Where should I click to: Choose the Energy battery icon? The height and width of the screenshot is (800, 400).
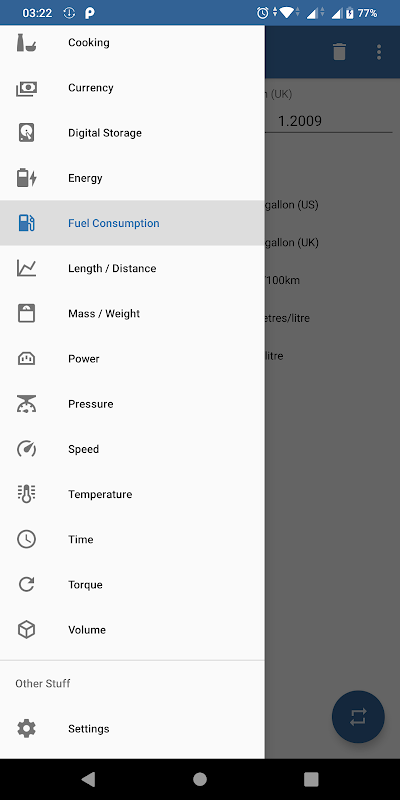[x=27, y=178]
